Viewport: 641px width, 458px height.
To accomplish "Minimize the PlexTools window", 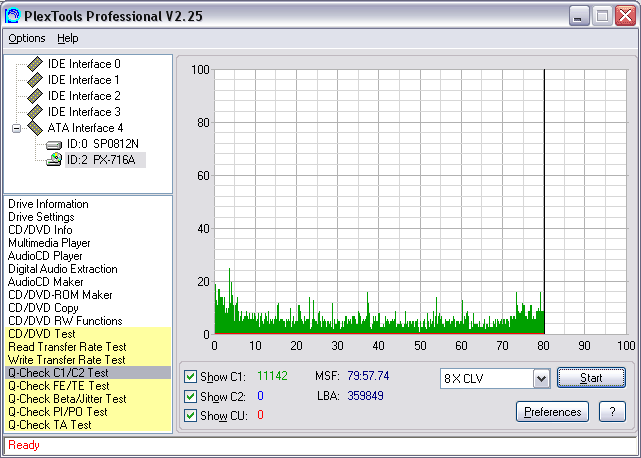I will (578, 16).
